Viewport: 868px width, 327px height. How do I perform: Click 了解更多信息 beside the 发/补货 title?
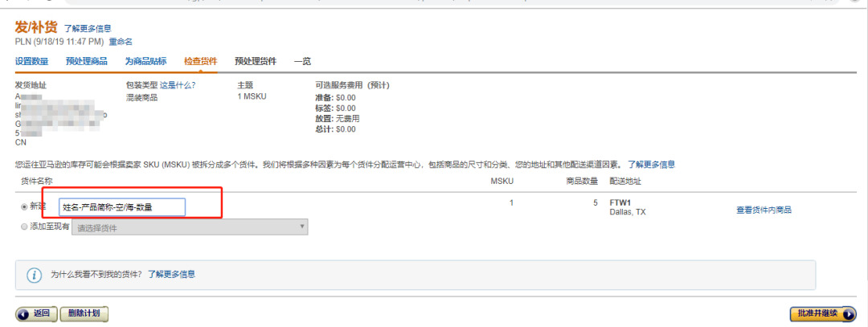tap(88, 29)
